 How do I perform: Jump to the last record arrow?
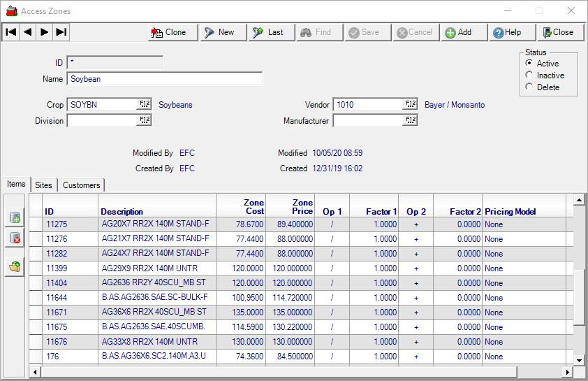(61, 32)
